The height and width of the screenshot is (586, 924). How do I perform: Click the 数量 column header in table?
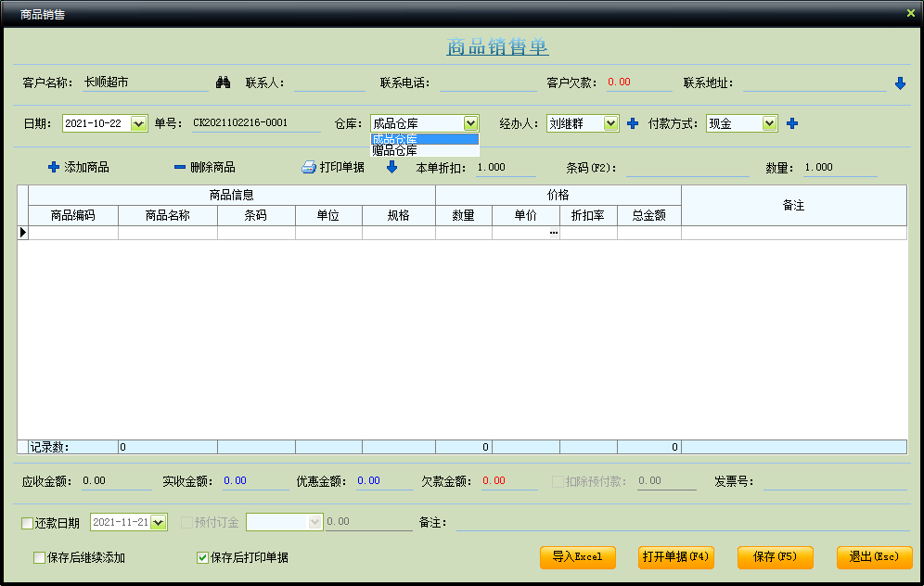pyautogui.click(x=464, y=215)
